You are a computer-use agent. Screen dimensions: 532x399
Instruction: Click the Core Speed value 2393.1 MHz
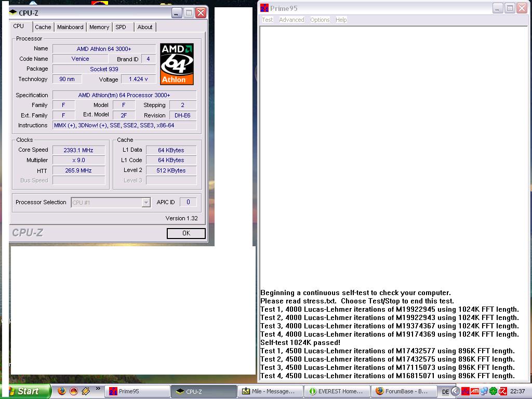coord(79,150)
